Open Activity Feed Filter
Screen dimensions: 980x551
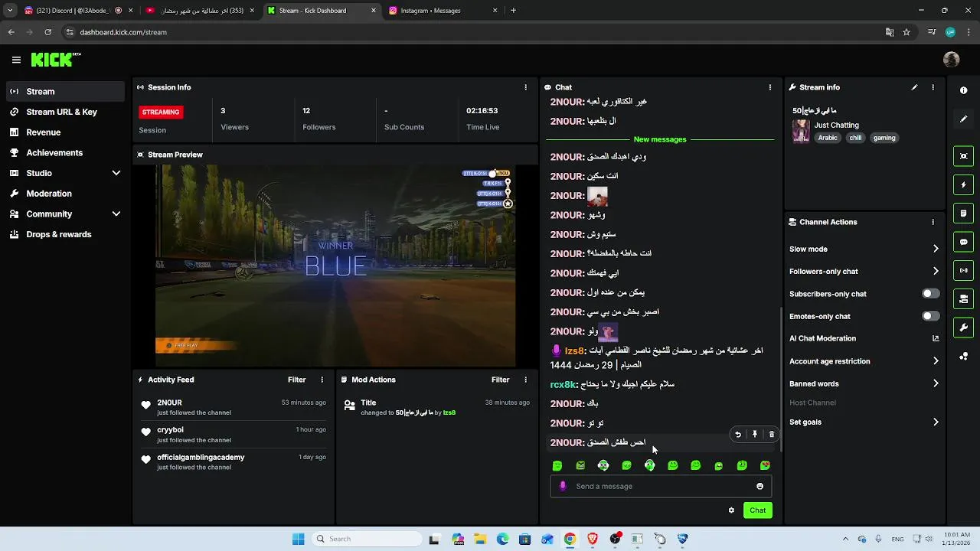click(296, 380)
